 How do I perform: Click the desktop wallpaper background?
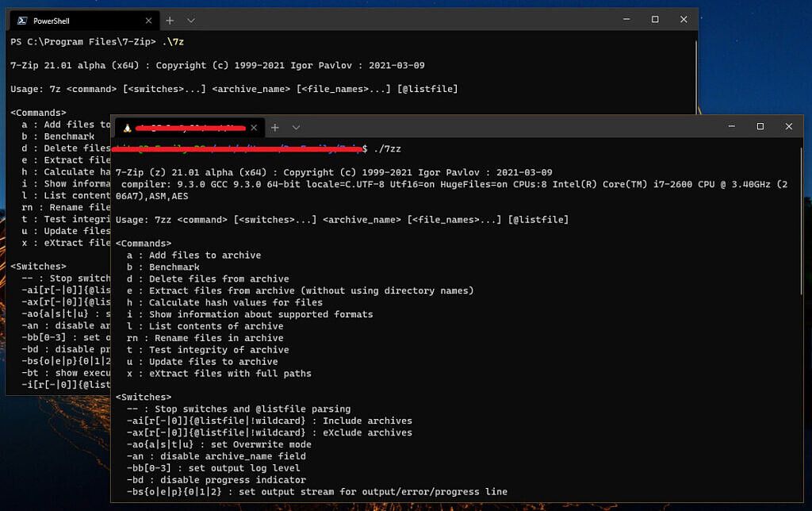tap(48, 476)
